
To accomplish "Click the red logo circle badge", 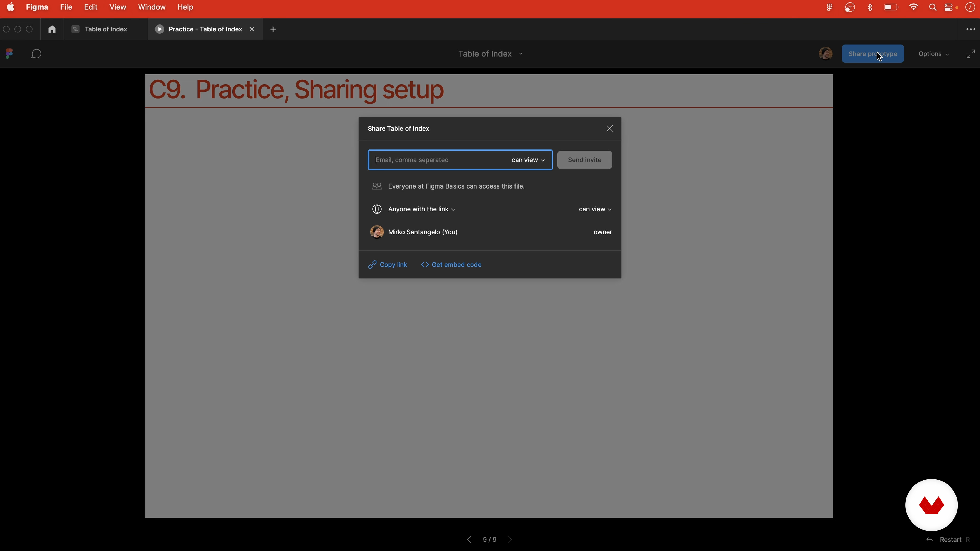I will 931,505.
